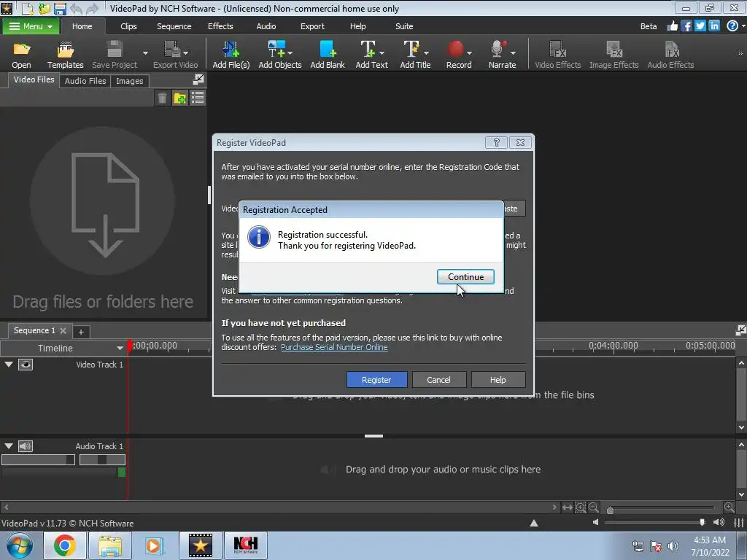Image resolution: width=747 pixels, height=560 pixels.
Task: Select the Audio Files bin tab
Action: click(85, 81)
